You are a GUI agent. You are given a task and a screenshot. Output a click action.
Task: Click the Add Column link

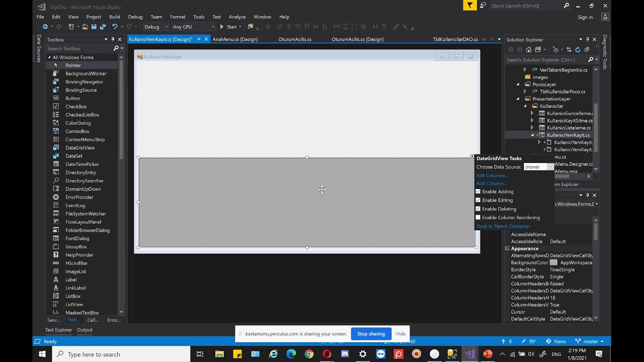pos(491,184)
